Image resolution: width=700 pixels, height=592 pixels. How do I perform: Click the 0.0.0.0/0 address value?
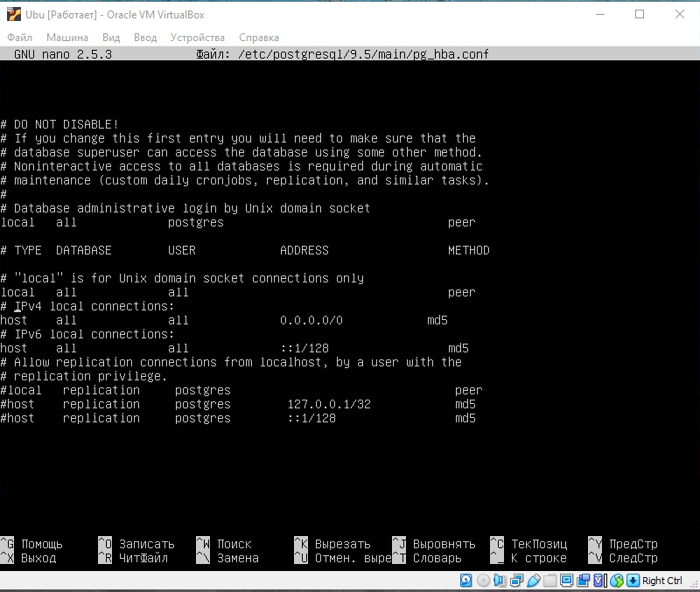click(311, 320)
